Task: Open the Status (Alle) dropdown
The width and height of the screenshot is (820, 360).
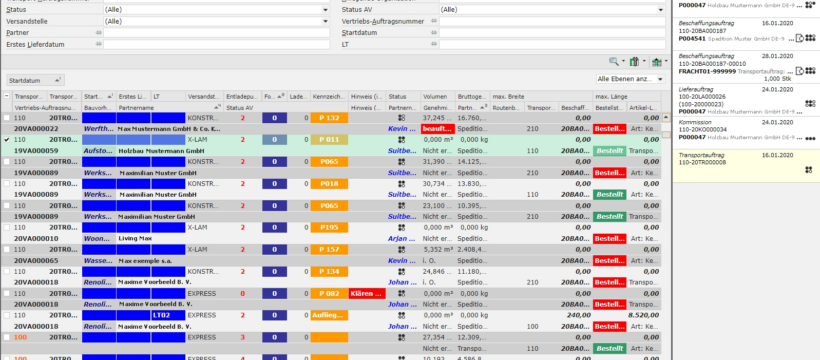Action: [325, 10]
